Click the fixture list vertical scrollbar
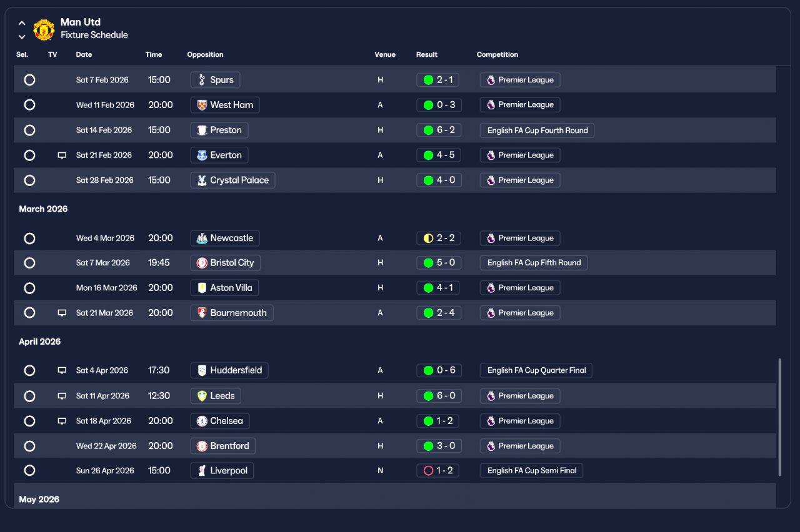 [x=779, y=417]
